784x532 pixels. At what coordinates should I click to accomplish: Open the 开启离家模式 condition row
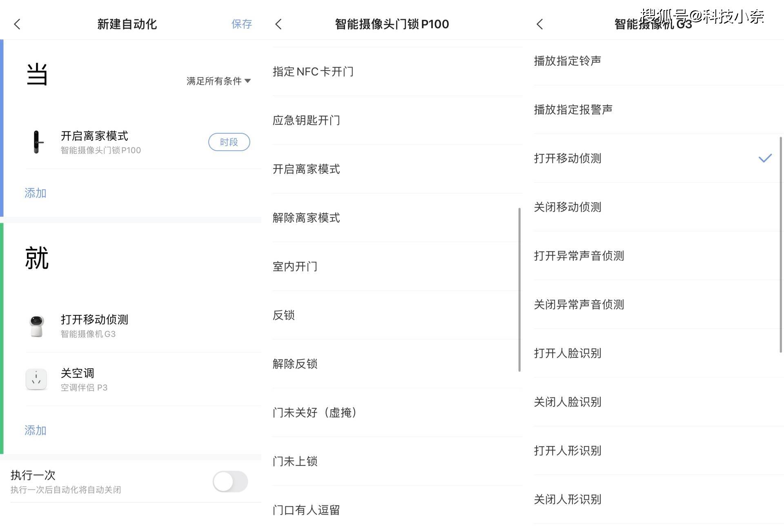tap(143, 142)
